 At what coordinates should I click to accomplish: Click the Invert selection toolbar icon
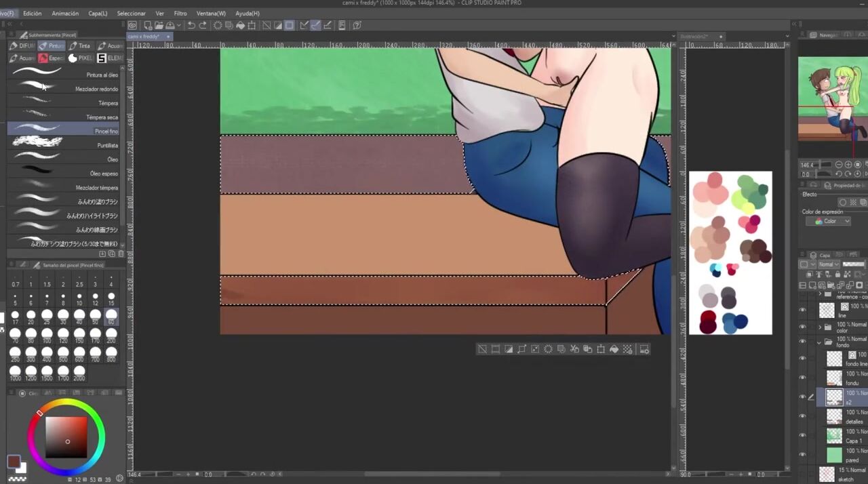pos(278,26)
